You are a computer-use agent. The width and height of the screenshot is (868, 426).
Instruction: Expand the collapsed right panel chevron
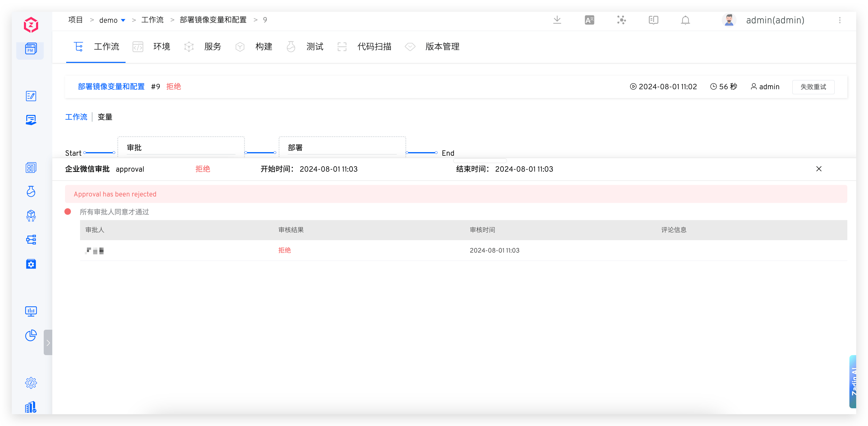tap(48, 342)
